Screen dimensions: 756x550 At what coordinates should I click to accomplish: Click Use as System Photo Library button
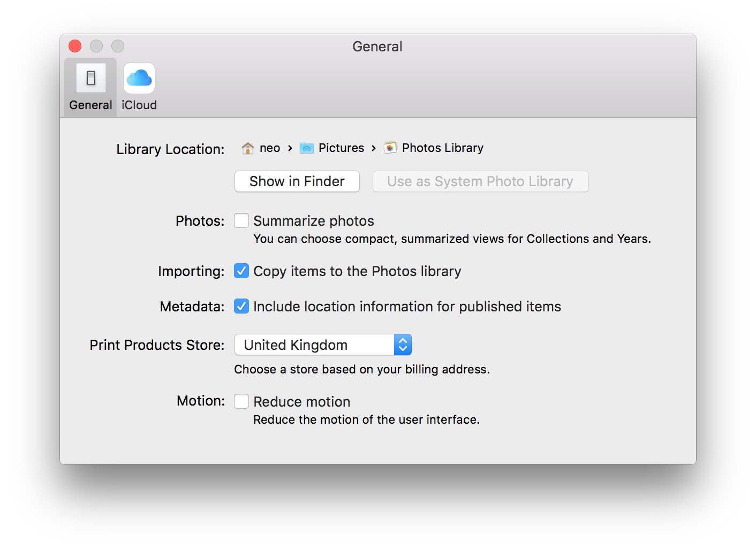tap(480, 181)
